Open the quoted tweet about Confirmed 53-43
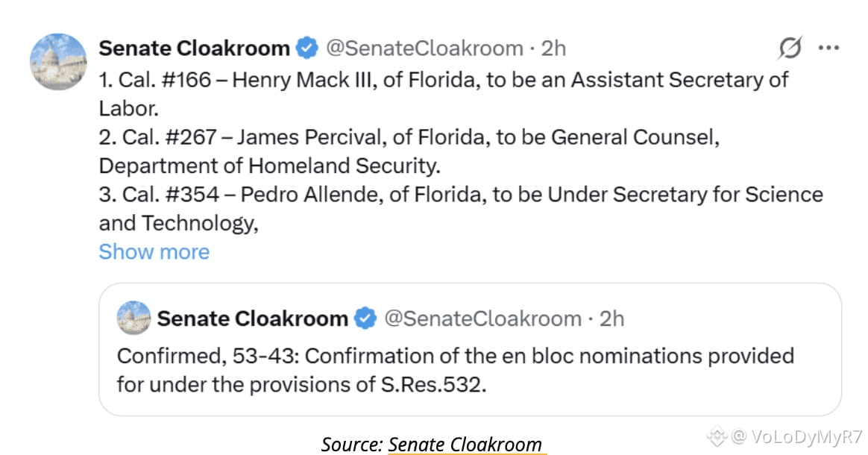Screen dimensions: 868x455 (455, 370)
